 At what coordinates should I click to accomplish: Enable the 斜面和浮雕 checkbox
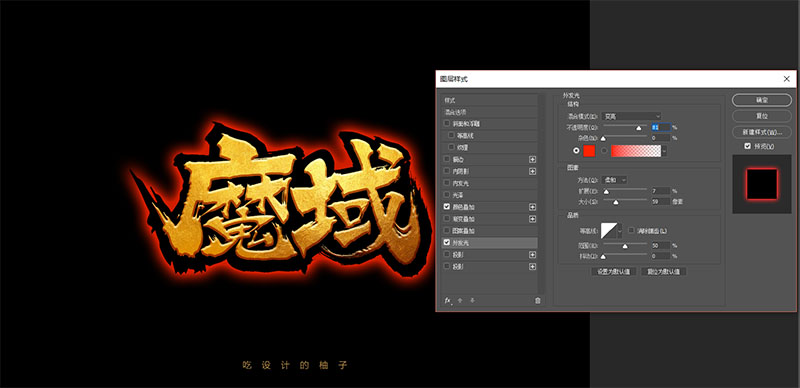[447, 124]
